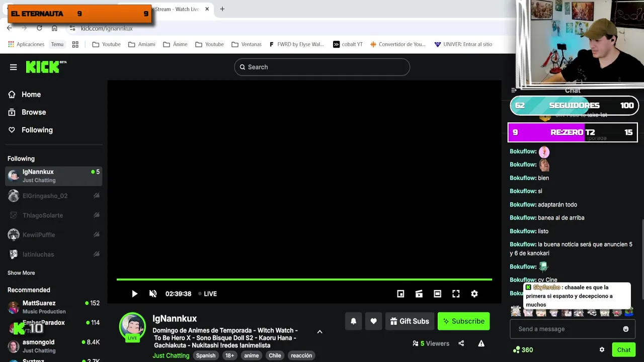This screenshot has height=362, width=644.
Task: Open latinluchas channel
Action: [x=53, y=254]
